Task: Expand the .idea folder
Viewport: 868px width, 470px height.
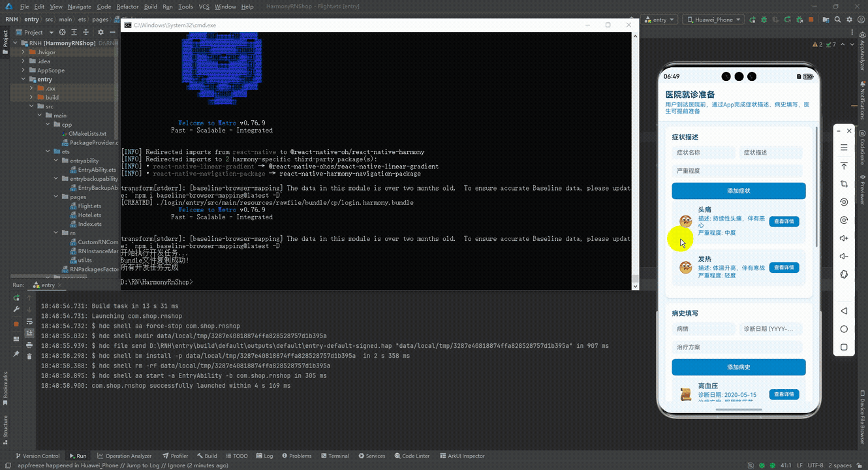Action: click(23, 61)
